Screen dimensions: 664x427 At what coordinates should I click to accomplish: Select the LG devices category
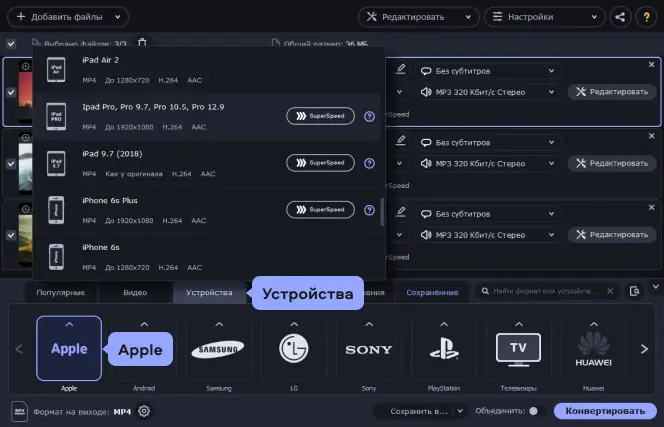click(294, 349)
